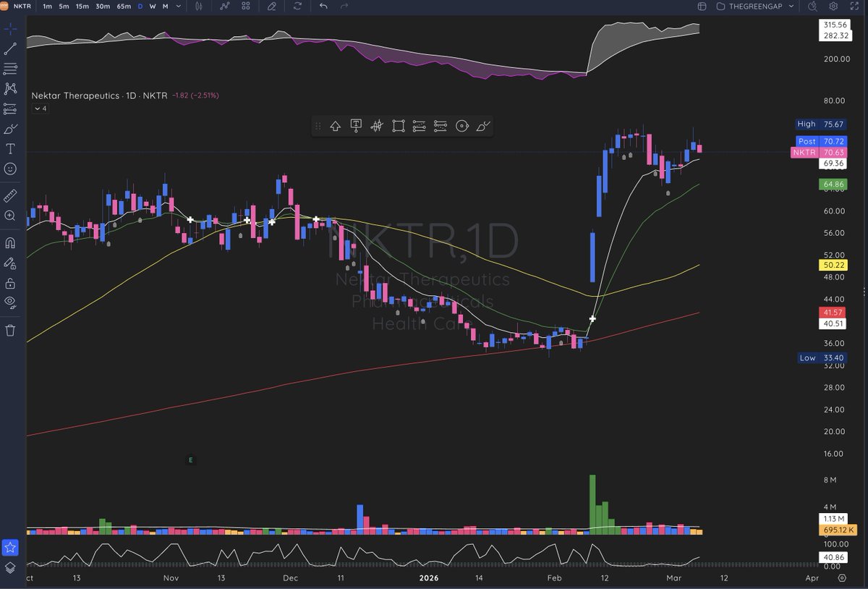
Task: Click the High 75.67 price label
Action: click(820, 124)
